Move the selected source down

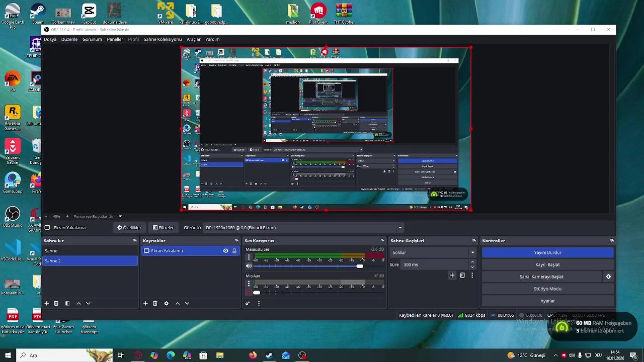tap(187, 303)
